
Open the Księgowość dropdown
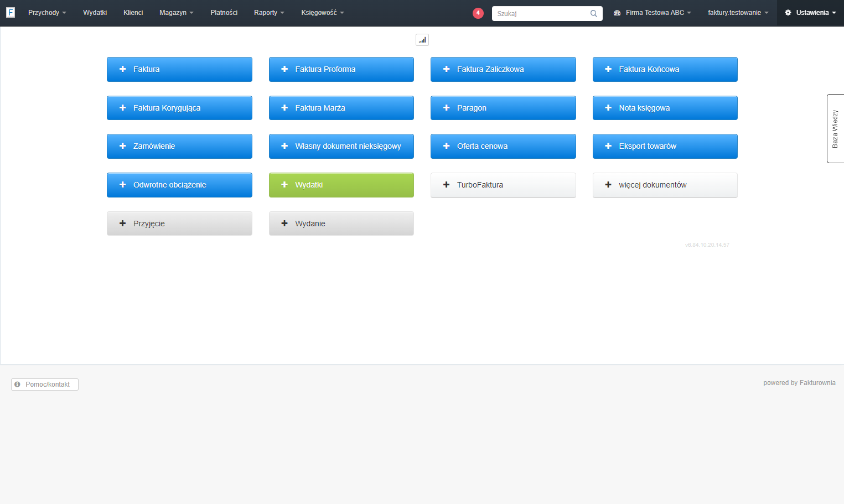(323, 13)
